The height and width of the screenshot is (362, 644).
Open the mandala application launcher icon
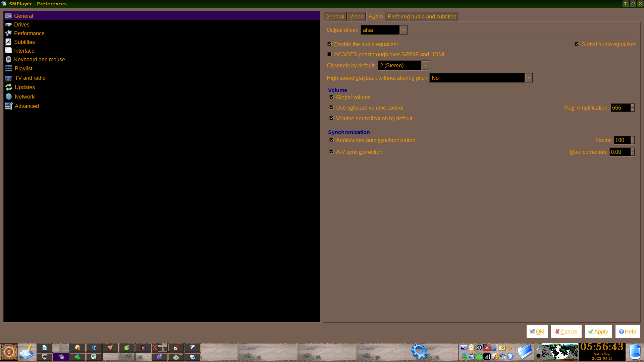[9, 352]
